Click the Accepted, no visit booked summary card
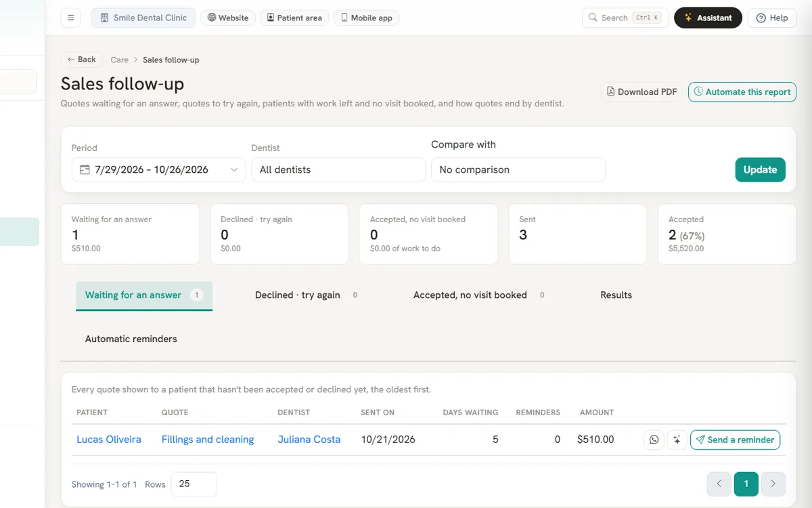The width and height of the screenshot is (812, 508). [428, 234]
